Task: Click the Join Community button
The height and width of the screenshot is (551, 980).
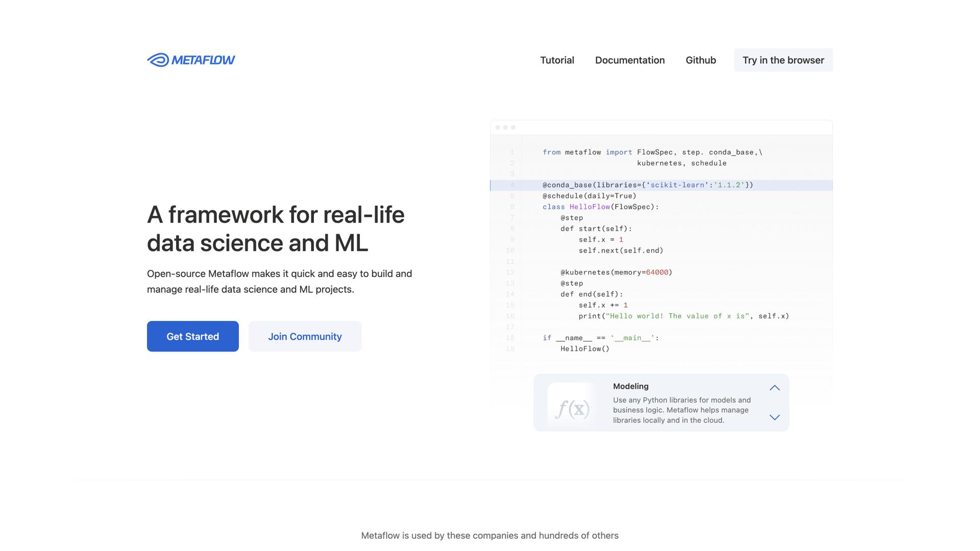Action: coord(305,336)
